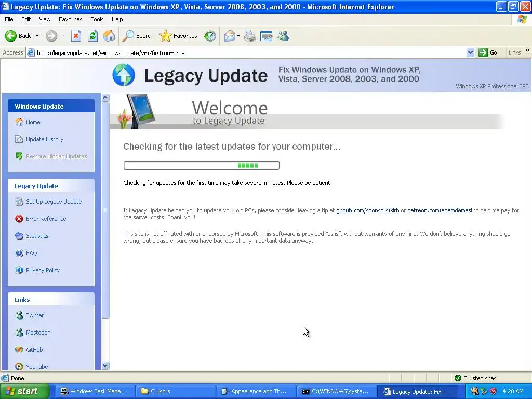Click the sidebar scrollbar down arrow

[105, 365]
